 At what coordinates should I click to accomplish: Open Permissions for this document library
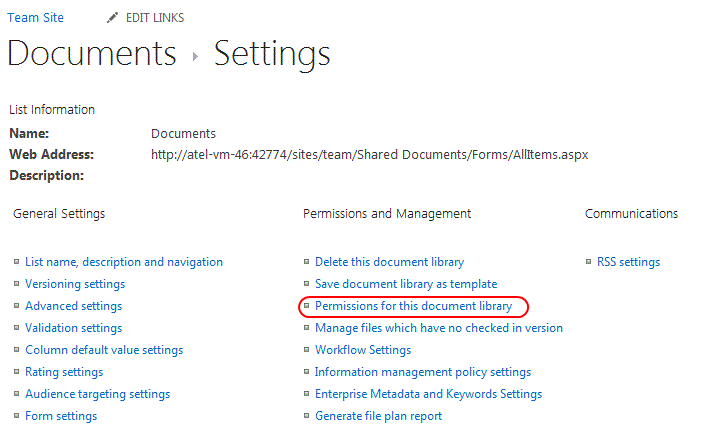(414, 306)
